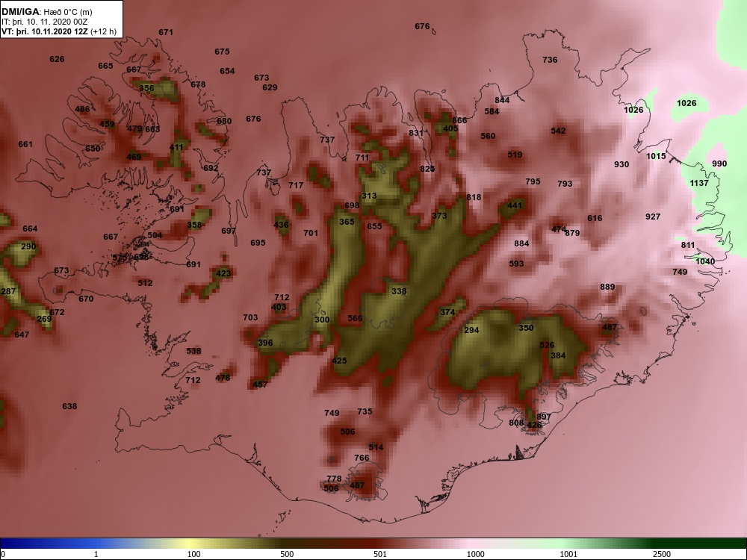Viewport: 747px width, 560px height.
Task: Select the value 927 on the map
Action: 653,217
